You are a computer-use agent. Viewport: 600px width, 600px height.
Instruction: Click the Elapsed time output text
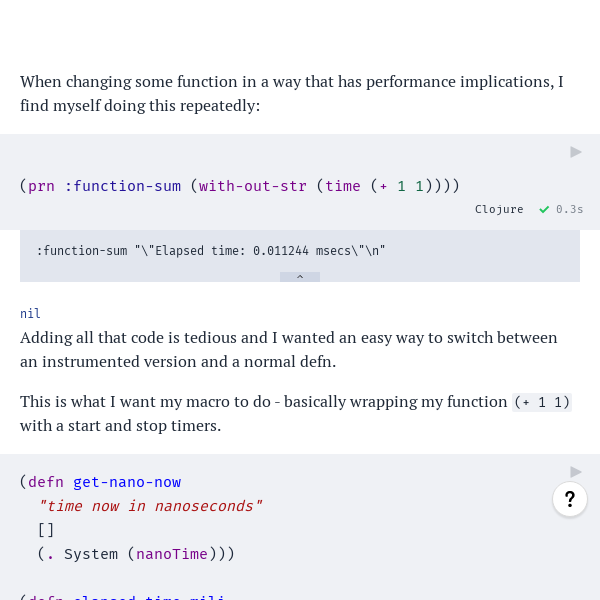tap(211, 251)
